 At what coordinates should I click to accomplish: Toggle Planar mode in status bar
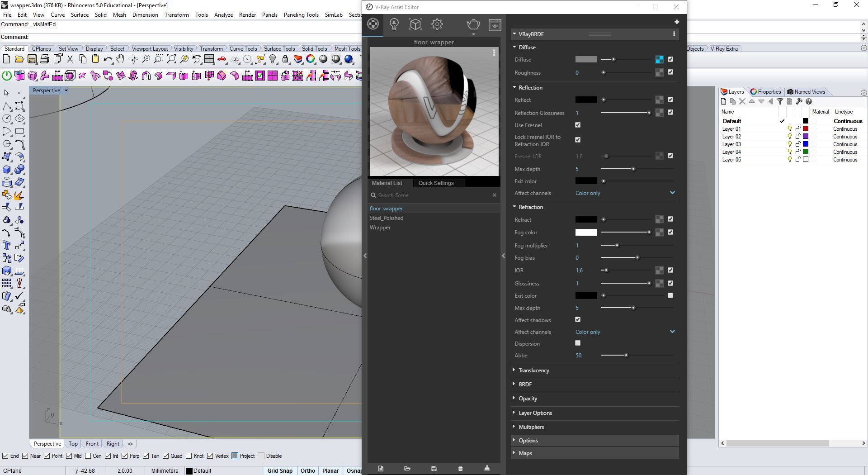330,471
